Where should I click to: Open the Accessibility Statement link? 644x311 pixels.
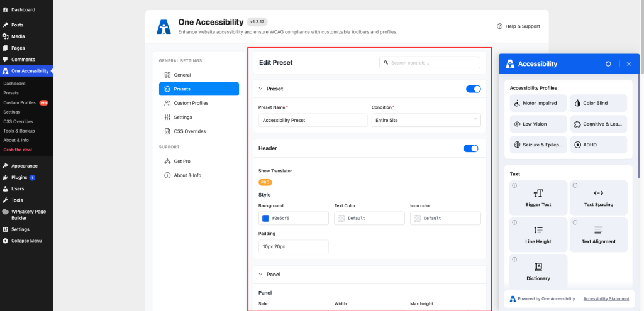click(x=606, y=298)
